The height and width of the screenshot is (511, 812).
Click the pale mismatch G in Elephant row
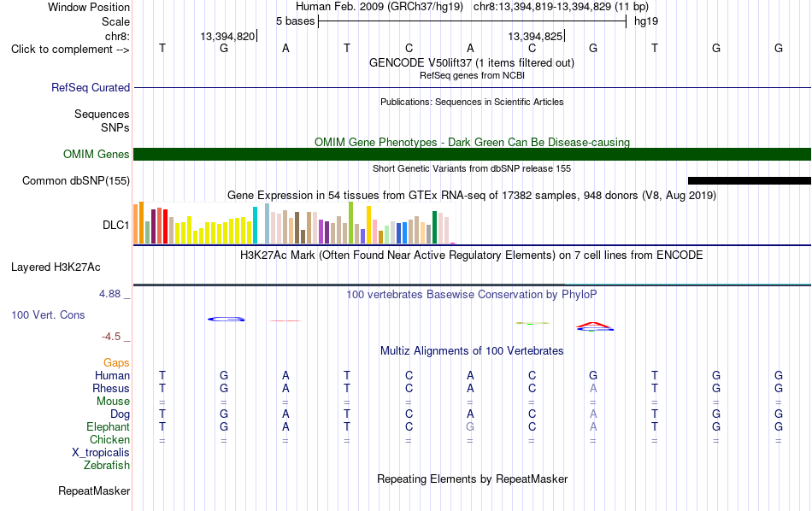pyautogui.click(x=470, y=426)
